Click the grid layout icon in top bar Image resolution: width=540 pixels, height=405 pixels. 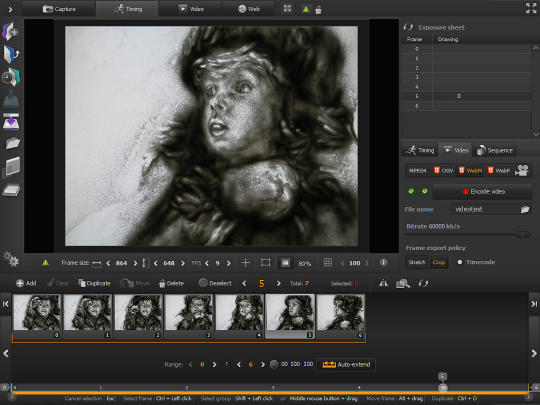[287, 9]
